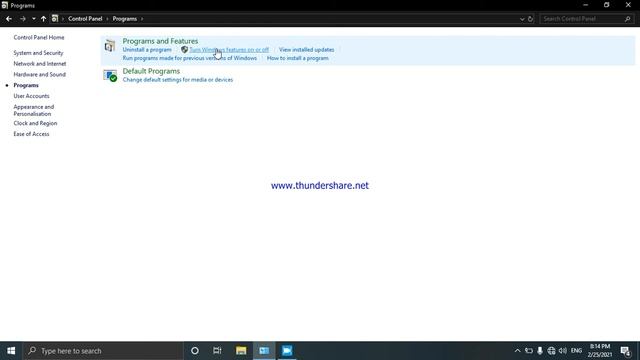
Task: Click the search magnifier icon
Action: pyautogui.click(x=628, y=19)
